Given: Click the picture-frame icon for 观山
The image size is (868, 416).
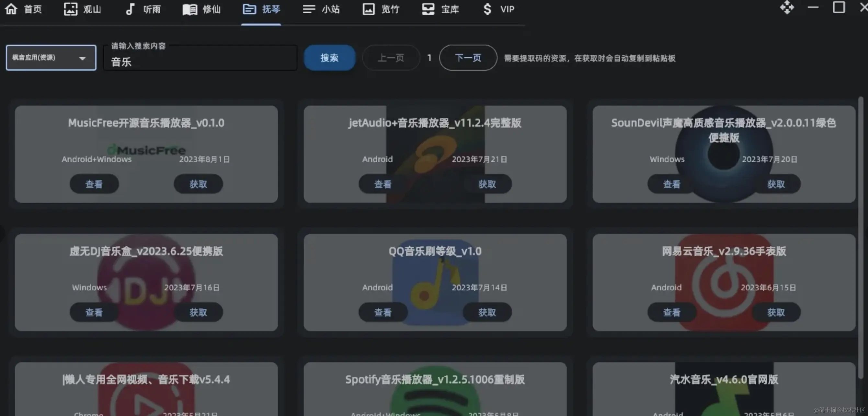Looking at the screenshot, I should pos(70,9).
